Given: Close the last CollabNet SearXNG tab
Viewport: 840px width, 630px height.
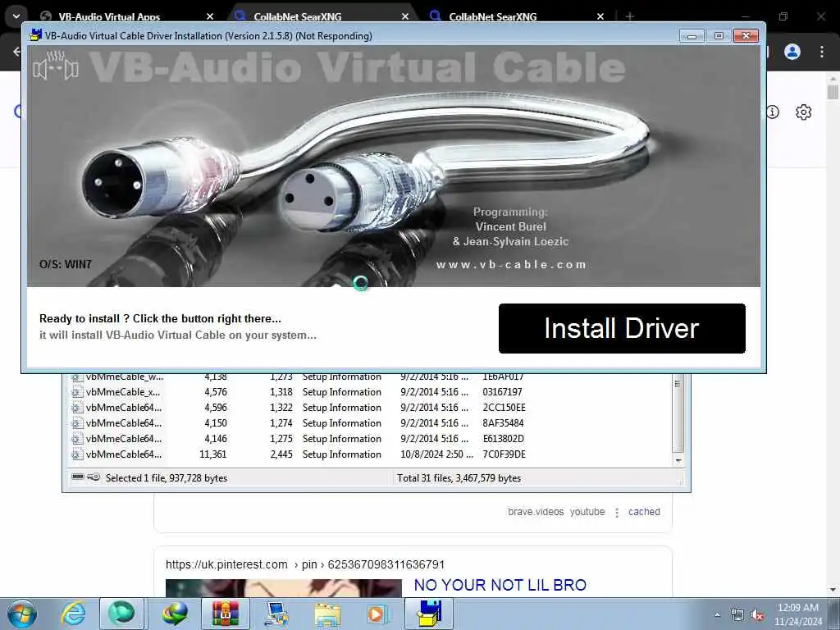Looking at the screenshot, I should 600,16.
